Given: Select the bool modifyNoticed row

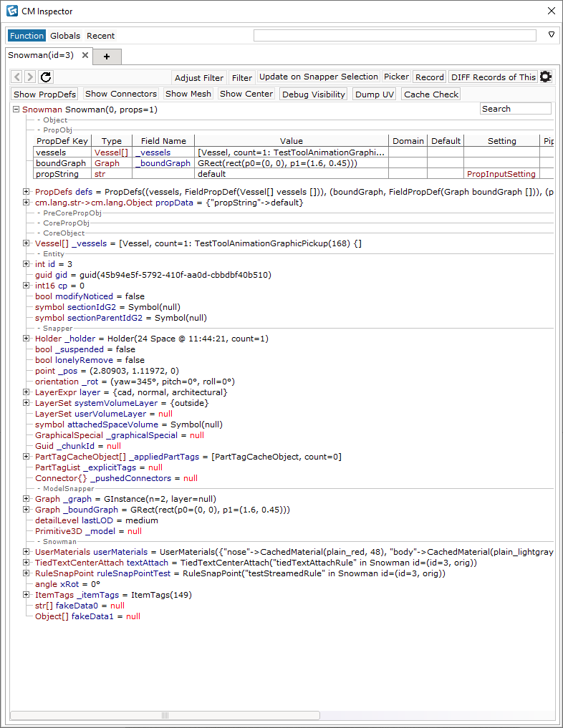Looking at the screenshot, I should click(90, 296).
